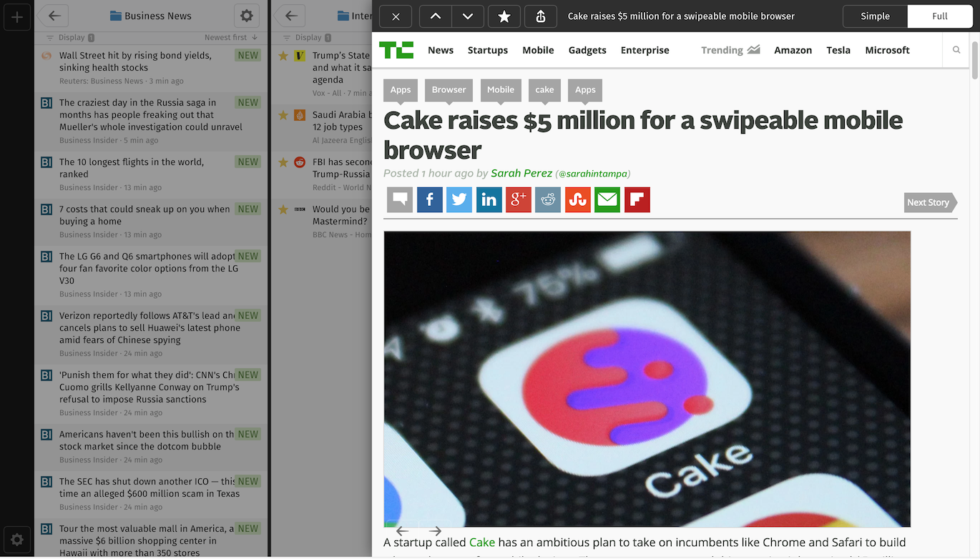Open The SEC has shut down another ICO story
This screenshot has width=980, height=559.
pos(151,494)
